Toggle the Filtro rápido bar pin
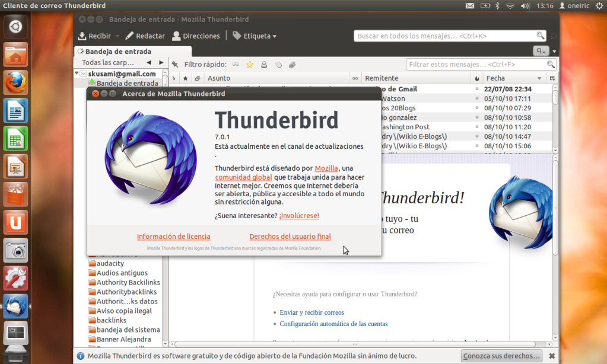This screenshot has height=364, width=607. click(175, 65)
